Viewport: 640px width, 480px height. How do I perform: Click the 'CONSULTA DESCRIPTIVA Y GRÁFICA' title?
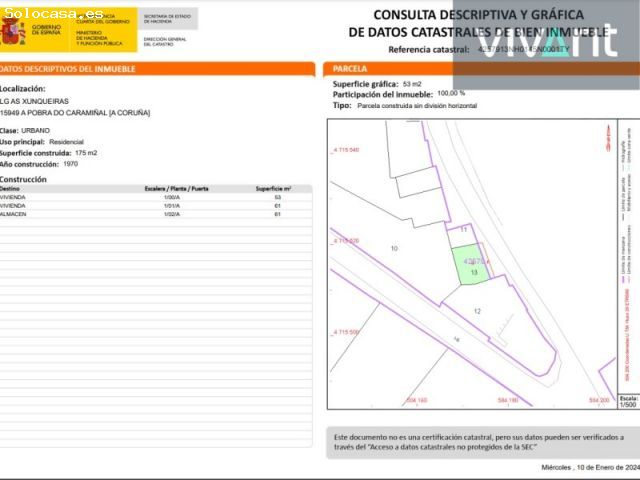478,15
